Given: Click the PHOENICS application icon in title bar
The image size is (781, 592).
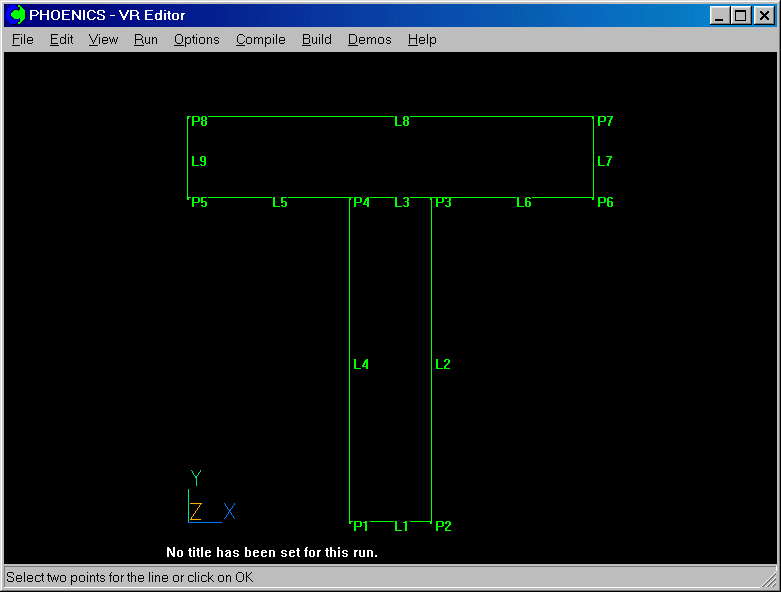Looking at the screenshot, I should [x=17, y=15].
